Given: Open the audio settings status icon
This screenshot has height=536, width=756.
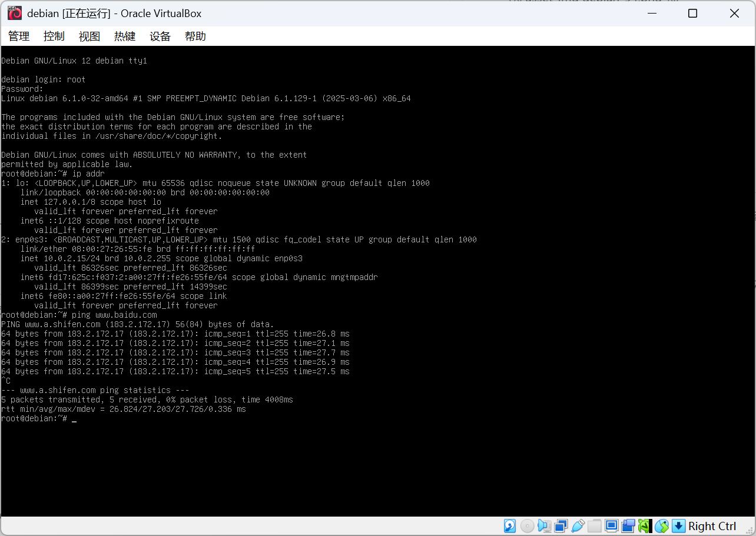Looking at the screenshot, I should point(544,526).
